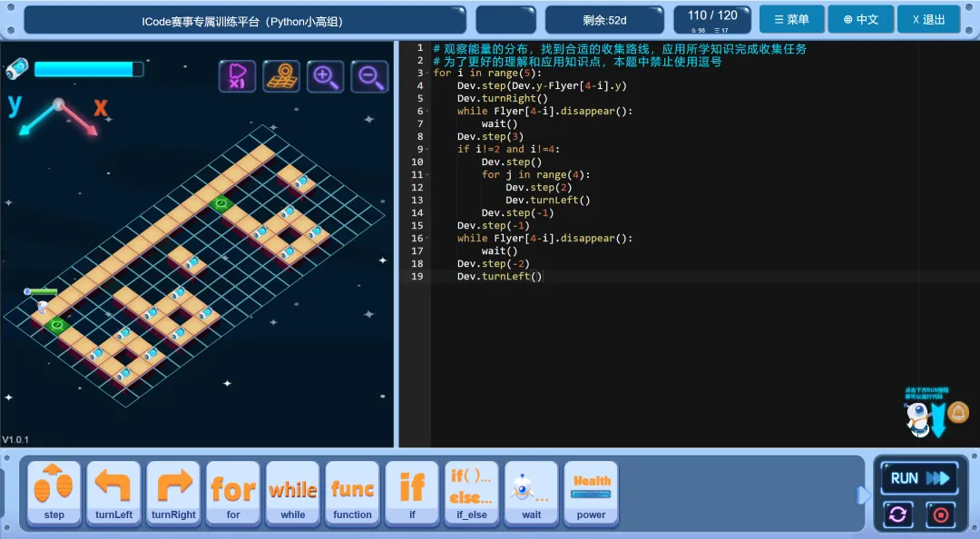Collapse the for loop fold on line 3
980x539 pixels.
coord(428,73)
